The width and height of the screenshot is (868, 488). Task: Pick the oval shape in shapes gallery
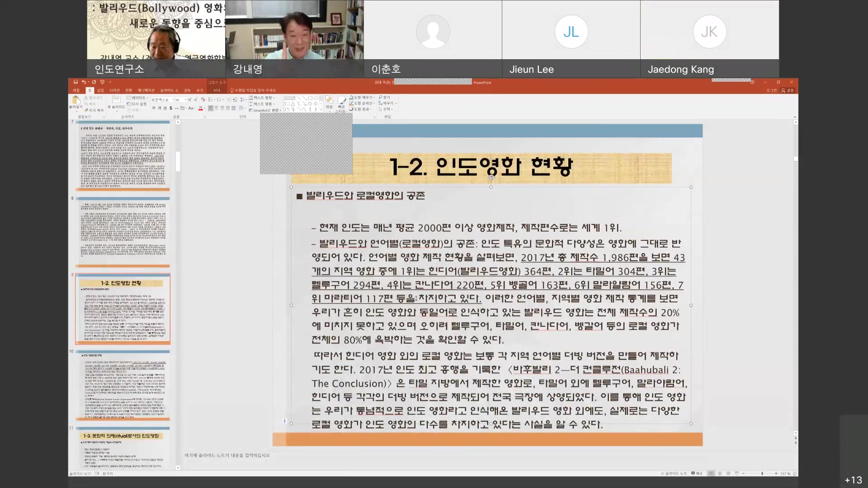[316, 98]
